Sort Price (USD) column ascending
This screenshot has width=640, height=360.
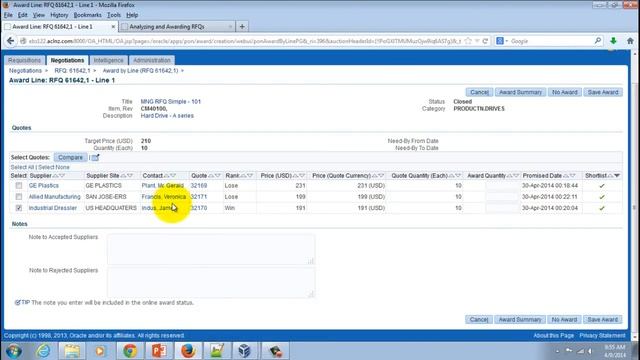pyautogui.click(x=296, y=176)
